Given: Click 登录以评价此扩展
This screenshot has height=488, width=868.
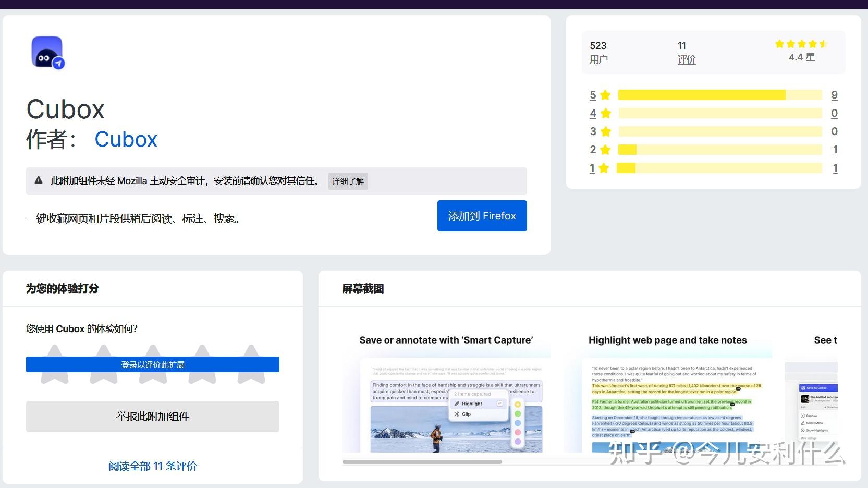Looking at the screenshot, I should 152,364.
